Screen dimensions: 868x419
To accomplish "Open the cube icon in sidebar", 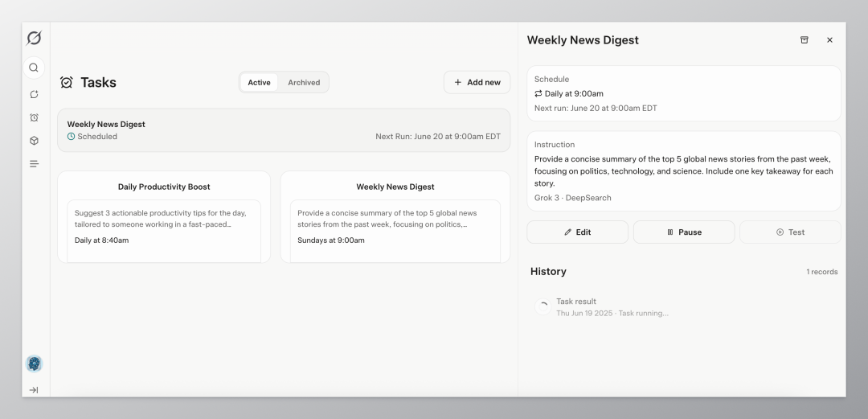I will click(34, 141).
